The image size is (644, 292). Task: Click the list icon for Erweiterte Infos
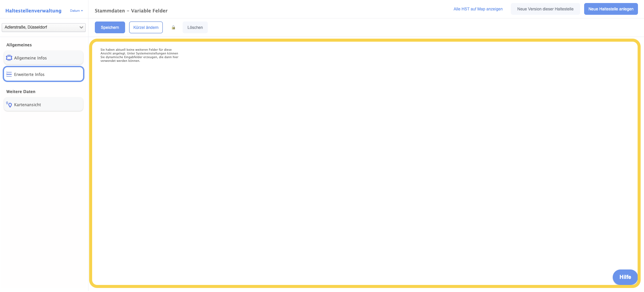pos(9,74)
